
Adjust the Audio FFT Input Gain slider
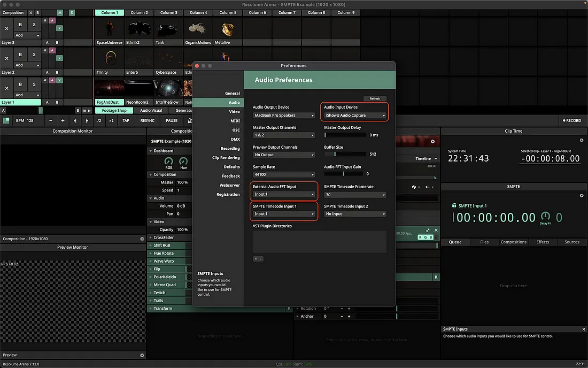coord(344,174)
